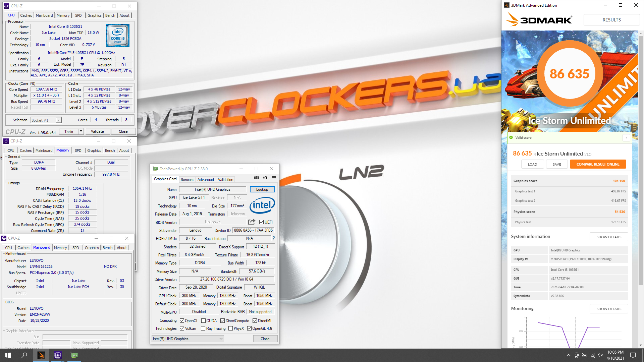Screen dimensions: 644x362
Task: Switch to Caches tab in top CPU-Z
Action: coord(26,15)
